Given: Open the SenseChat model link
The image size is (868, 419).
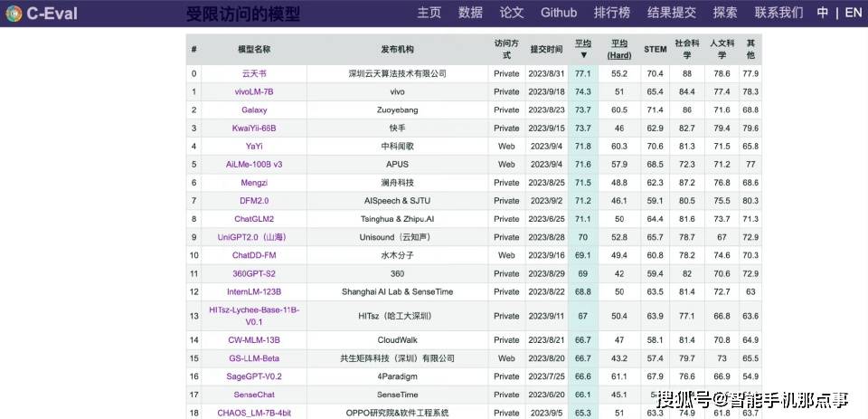Looking at the screenshot, I should point(254,395).
